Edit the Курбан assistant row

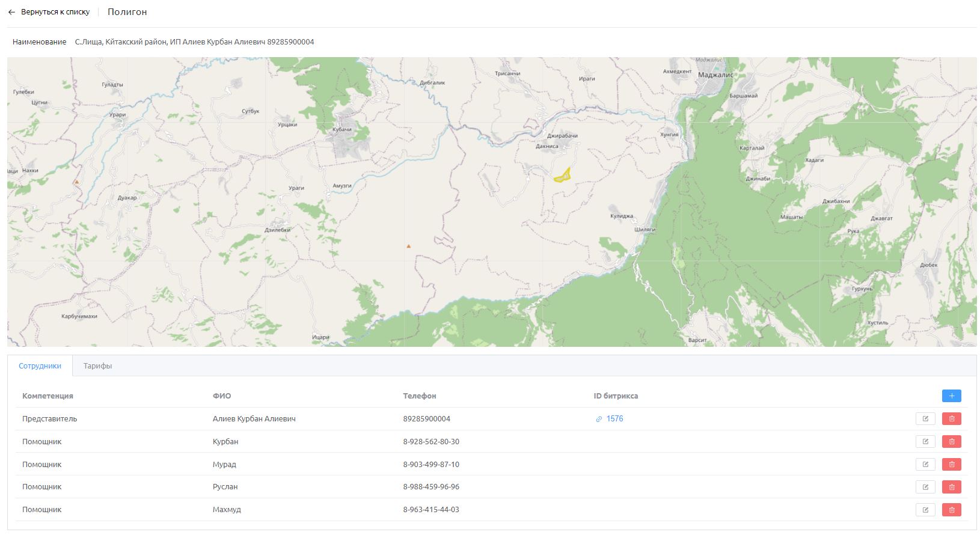[x=925, y=442]
